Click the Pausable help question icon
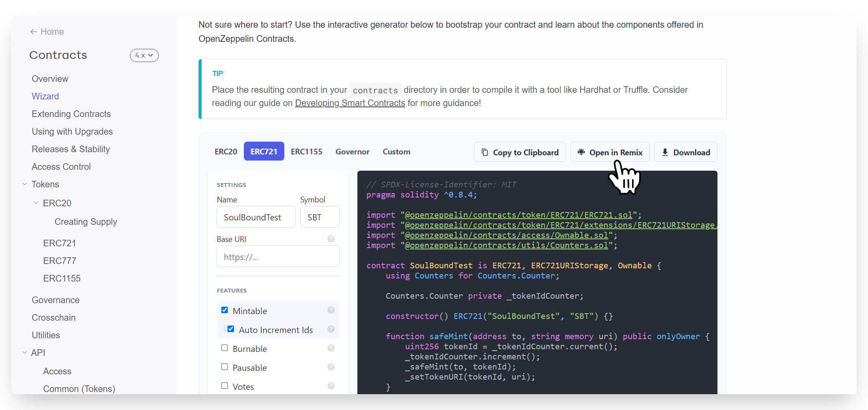The width and height of the screenshot is (868, 410). point(331,367)
